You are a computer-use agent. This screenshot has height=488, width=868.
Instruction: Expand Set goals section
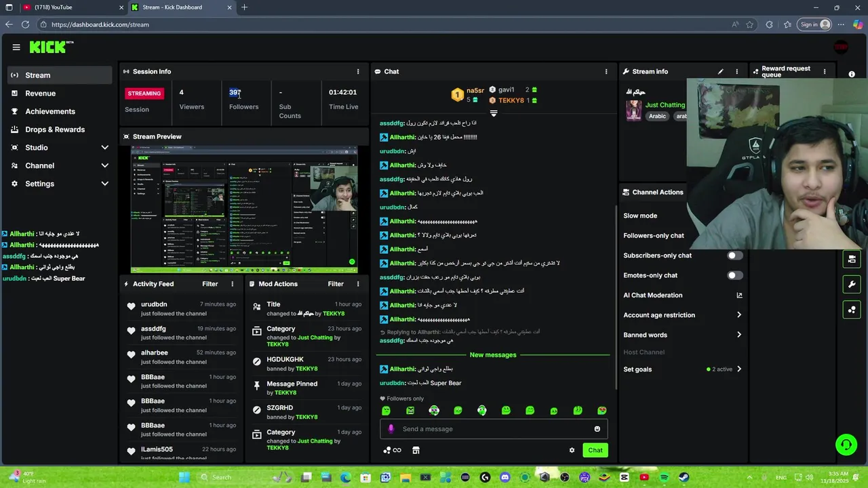(739, 369)
